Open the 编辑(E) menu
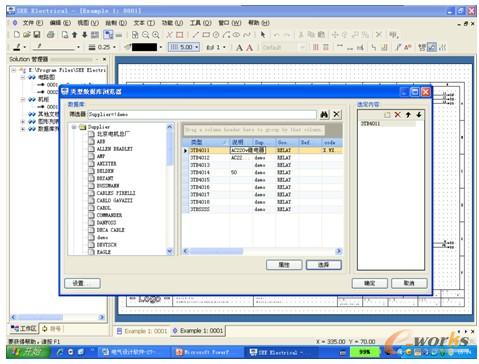Screen dimensions: 479x364 [x=60, y=23]
